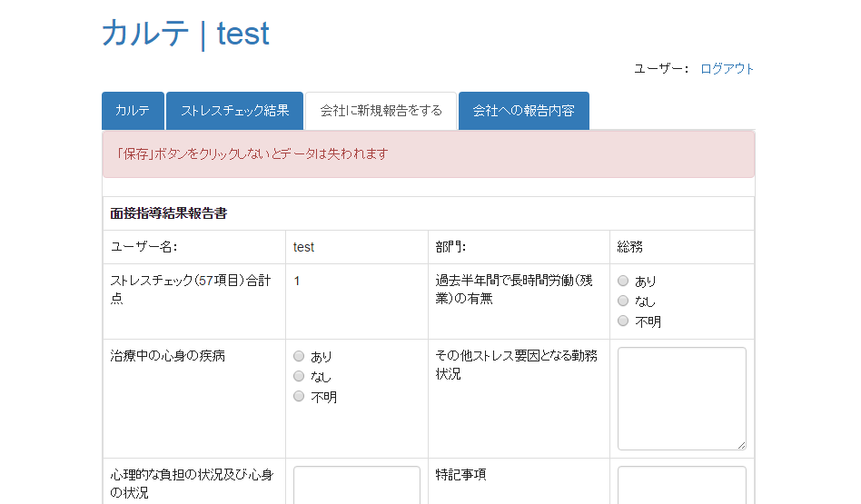
Task: Click the 部門: label cell
Action: point(519,247)
